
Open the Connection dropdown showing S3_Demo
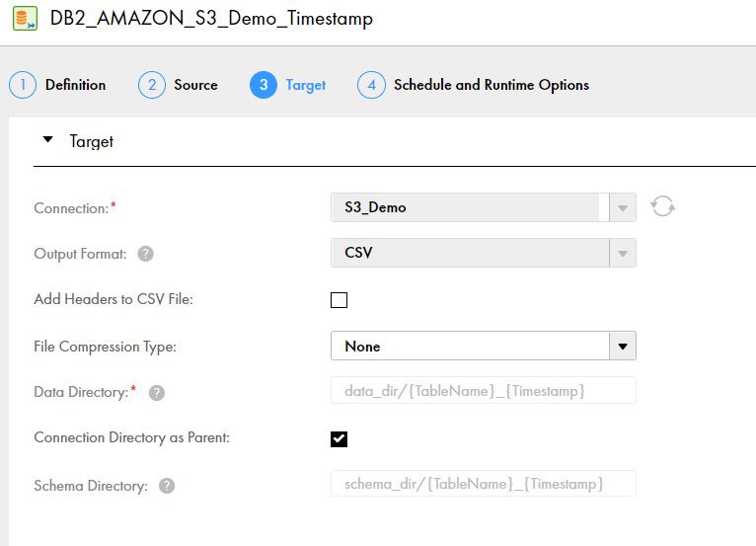click(x=484, y=207)
